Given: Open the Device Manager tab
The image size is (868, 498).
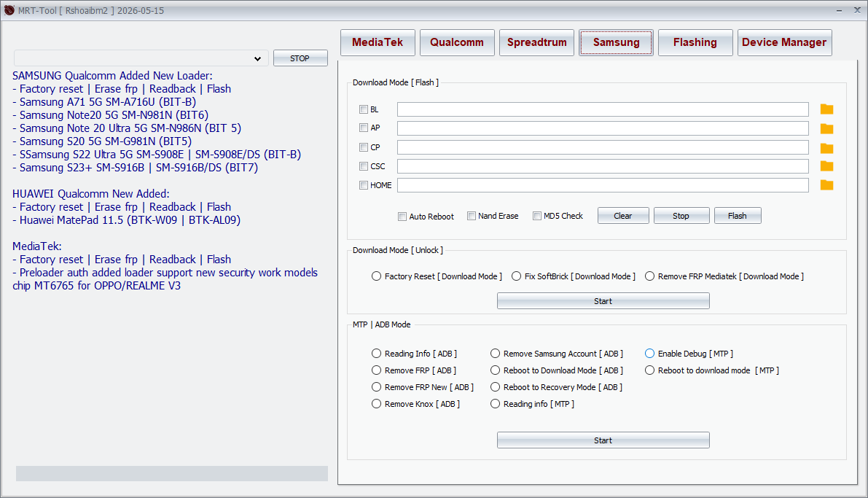Looking at the screenshot, I should (784, 42).
